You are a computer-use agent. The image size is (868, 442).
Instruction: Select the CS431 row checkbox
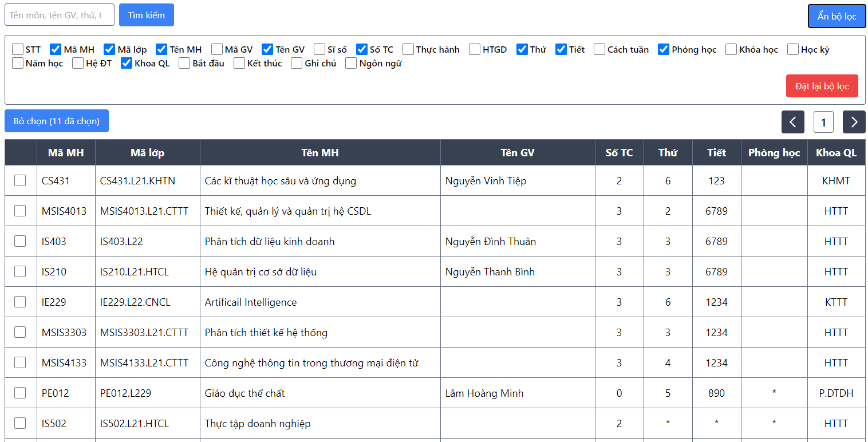(x=20, y=180)
